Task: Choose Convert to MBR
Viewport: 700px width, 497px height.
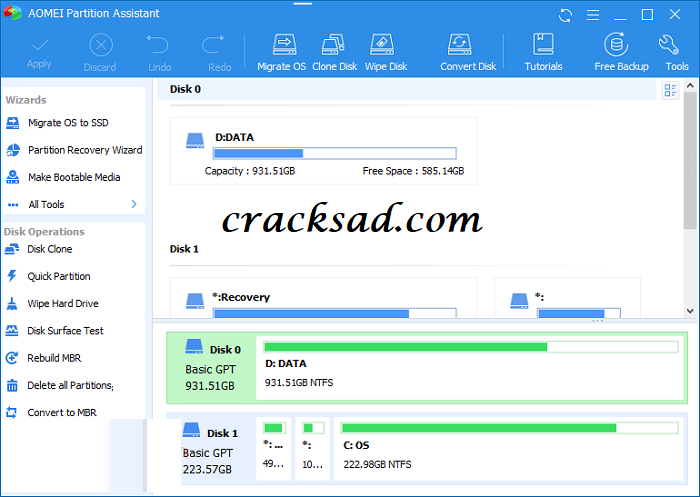Action: (62, 413)
